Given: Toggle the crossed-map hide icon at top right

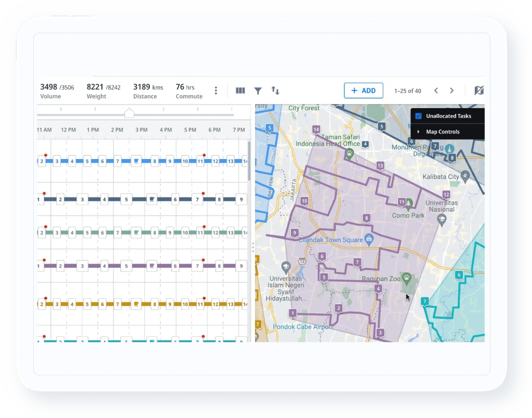Looking at the screenshot, I should click(x=479, y=90).
